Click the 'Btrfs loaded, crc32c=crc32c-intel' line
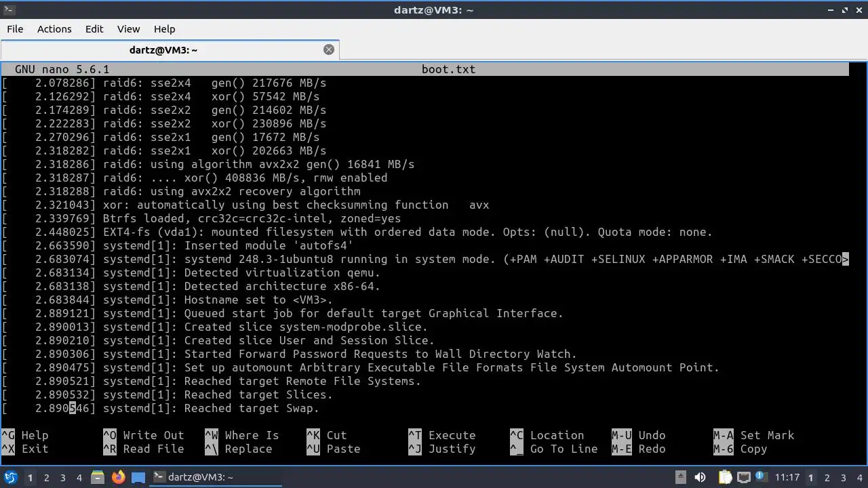 (201, 218)
